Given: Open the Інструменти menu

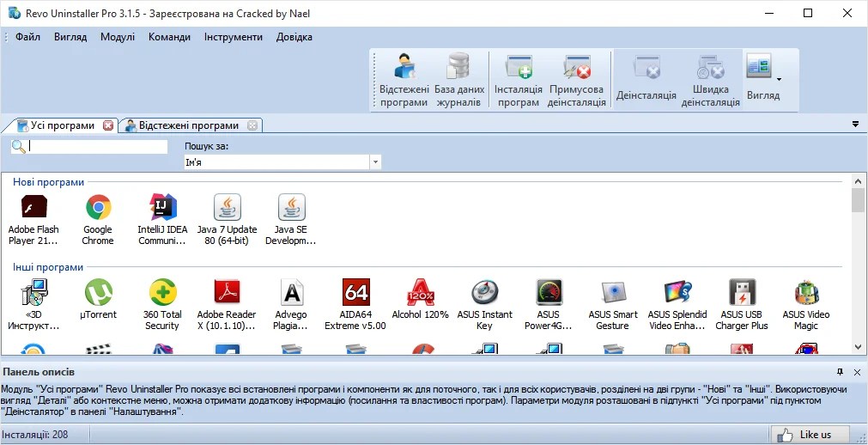Looking at the screenshot, I should pyautogui.click(x=233, y=37).
